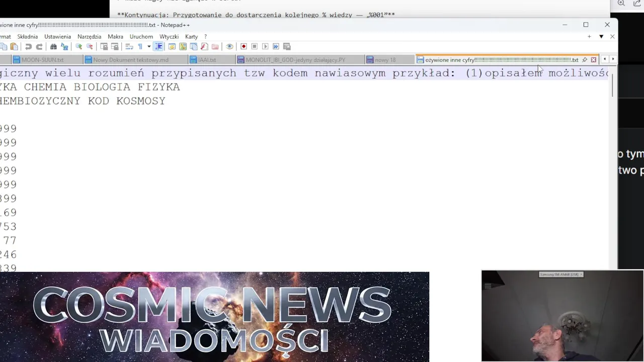Open document list triangle dropdown
The width and height of the screenshot is (644, 362).
click(x=601, y=37)
